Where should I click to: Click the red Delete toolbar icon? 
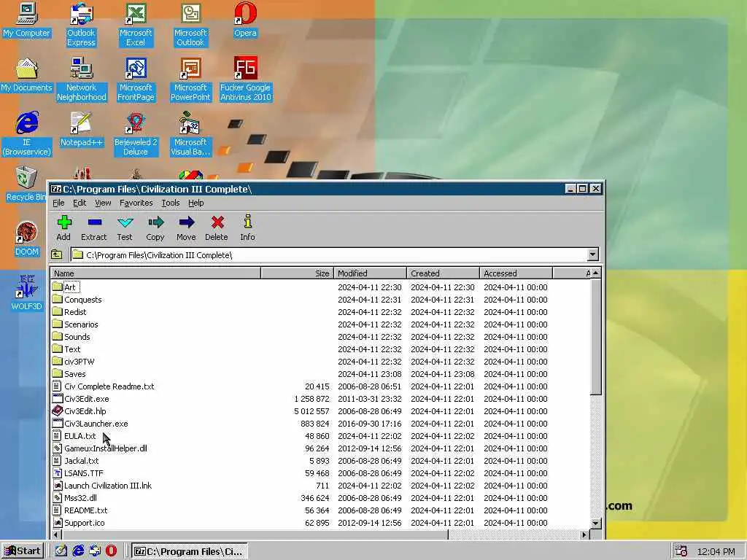(x=217, y=227)
